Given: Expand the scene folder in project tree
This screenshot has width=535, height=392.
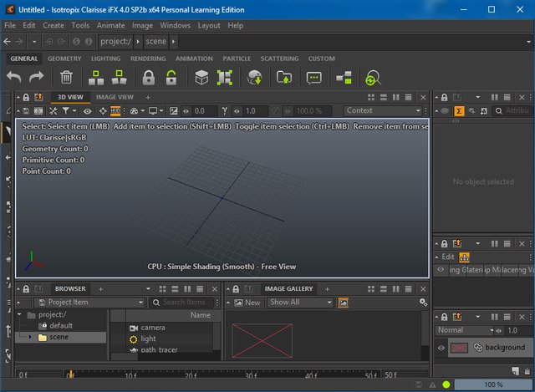Looking at the screenshot, I should click(31, 338).
